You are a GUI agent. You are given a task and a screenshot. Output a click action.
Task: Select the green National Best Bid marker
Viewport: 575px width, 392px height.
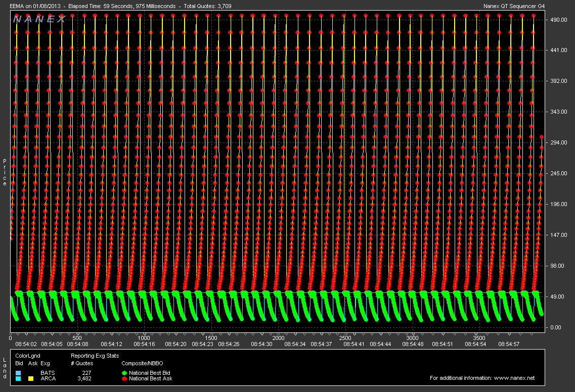pyautogui.click(x=124, y=373)
